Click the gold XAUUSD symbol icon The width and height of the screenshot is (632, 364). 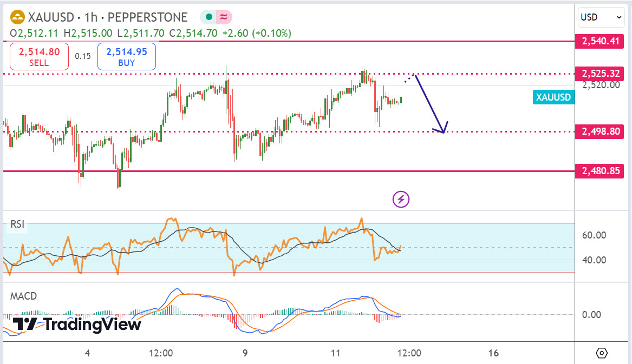18,17
